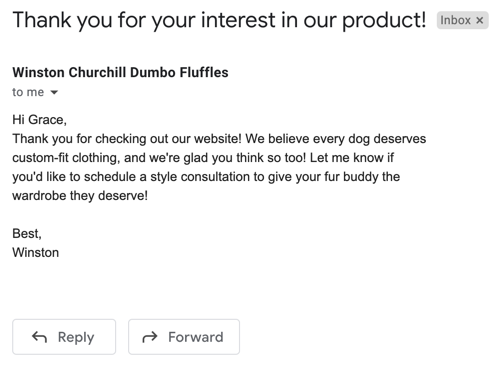Remove the Inbox label with its X
The width and height of the screenshot is (499, 370).
click(479, 20)
